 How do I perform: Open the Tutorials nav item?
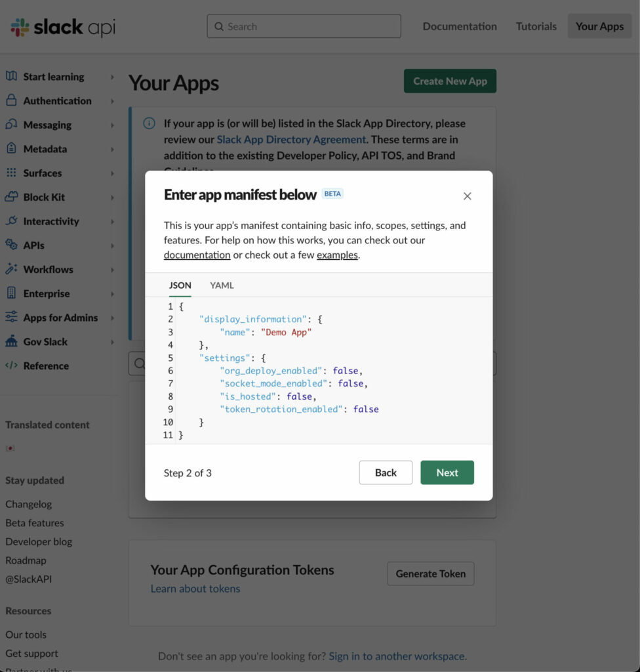click(536, 26)
